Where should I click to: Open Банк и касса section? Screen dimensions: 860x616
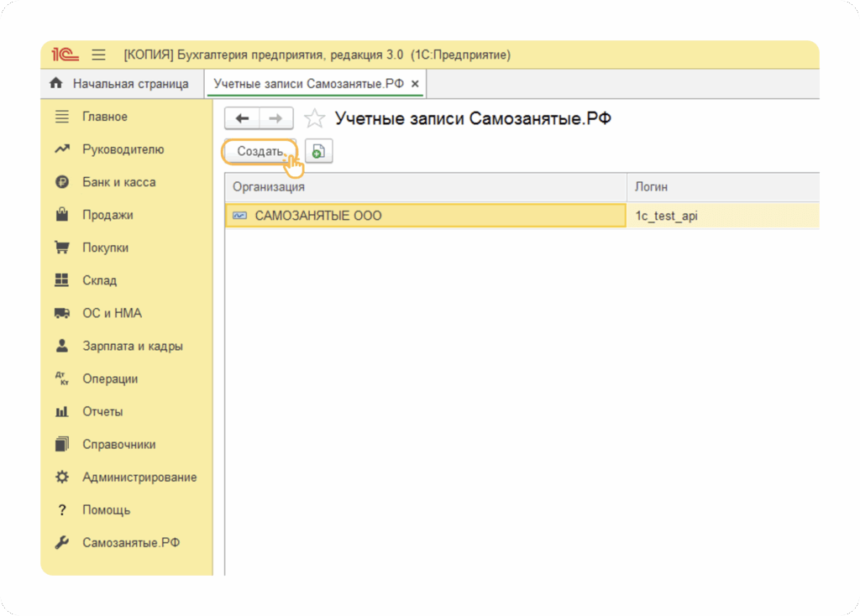[x=118, y=182]
